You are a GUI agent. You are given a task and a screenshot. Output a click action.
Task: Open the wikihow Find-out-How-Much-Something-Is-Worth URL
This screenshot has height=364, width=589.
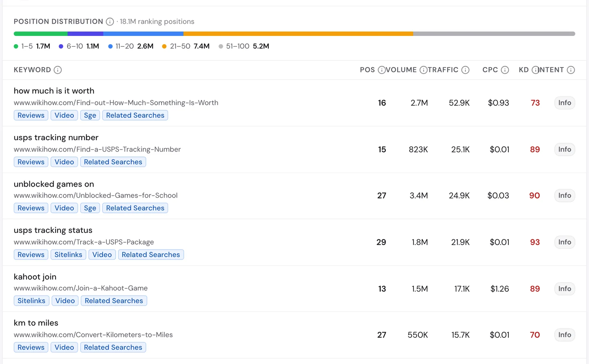point(116,103)
